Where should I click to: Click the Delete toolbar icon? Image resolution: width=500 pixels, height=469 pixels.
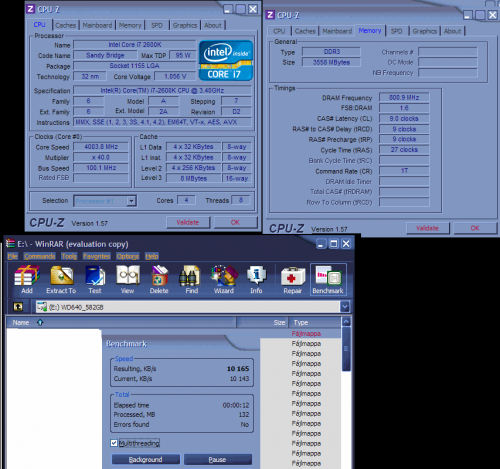click(159, 279)
